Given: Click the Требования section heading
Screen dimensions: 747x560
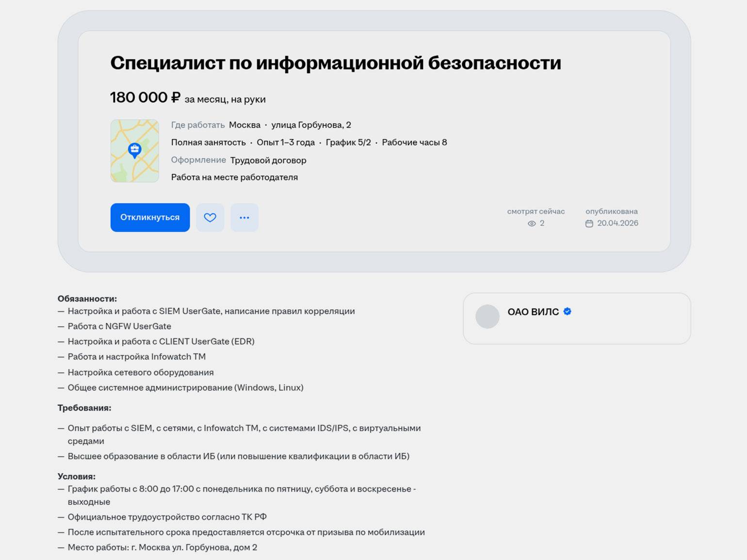Looking at the screenshot, I should (84, 408).
